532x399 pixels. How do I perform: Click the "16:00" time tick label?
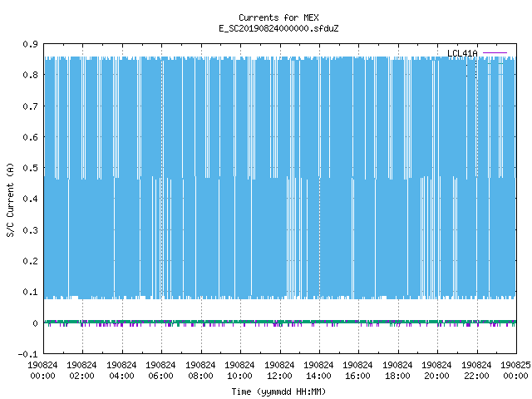click(357, 376)
